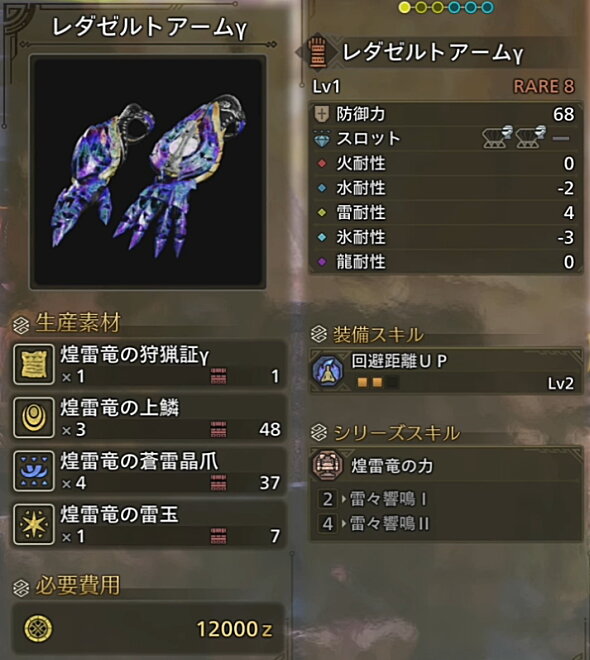
Task: Click the last blue page indicator dot
Action: pyautogui.click(x=487, y=7)
